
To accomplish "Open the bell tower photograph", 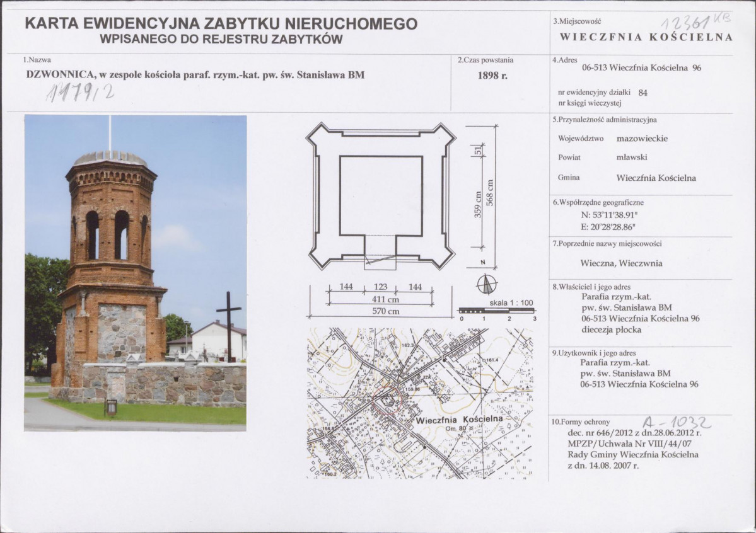I will 136,273.
